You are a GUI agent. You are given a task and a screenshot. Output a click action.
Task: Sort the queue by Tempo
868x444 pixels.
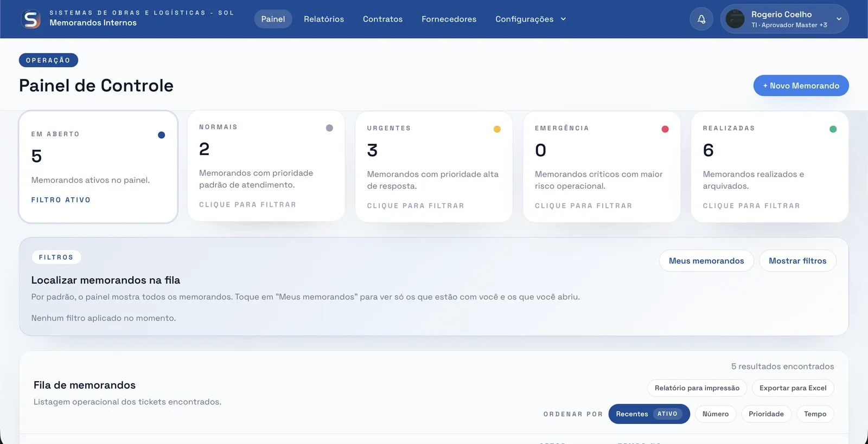[815, 414]
